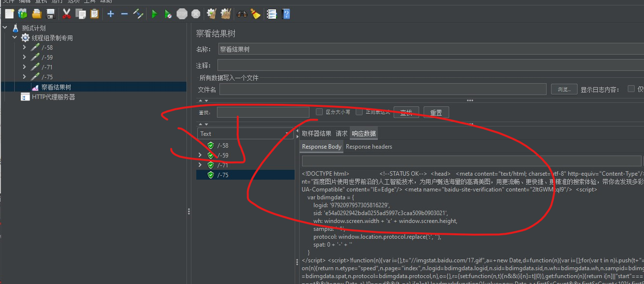Click HTTP代理服务器 node icon

pos(25,97)
